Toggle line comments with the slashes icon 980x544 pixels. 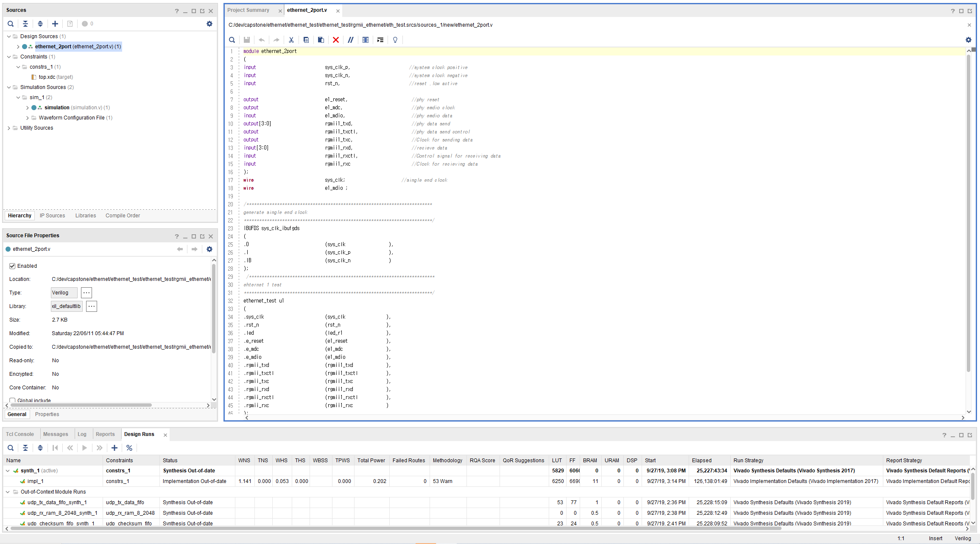tap(351, 40)
